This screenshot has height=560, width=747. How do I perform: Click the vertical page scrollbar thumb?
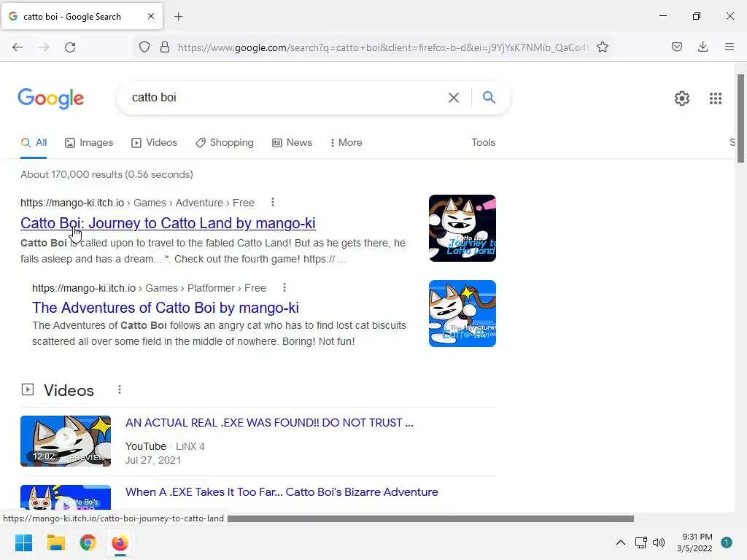click(740, 118)
